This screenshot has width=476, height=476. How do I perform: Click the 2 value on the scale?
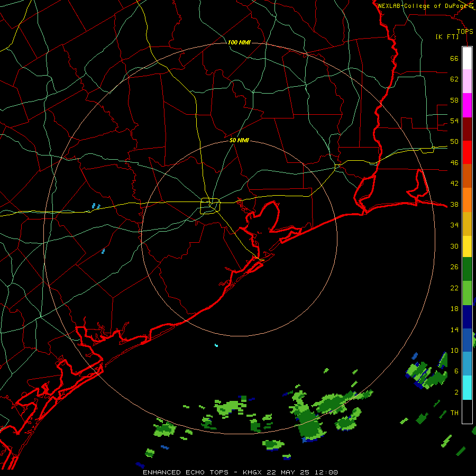(456, 392)
